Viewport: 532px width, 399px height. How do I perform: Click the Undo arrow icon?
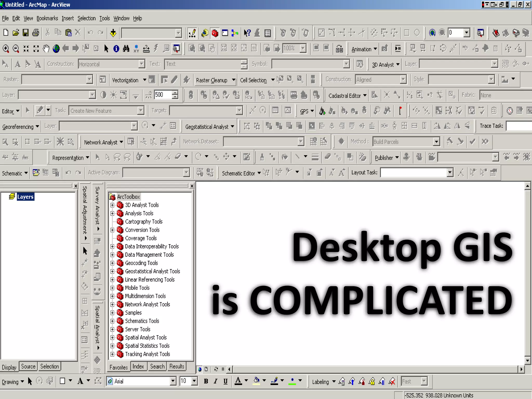click(x=90, y=33)
